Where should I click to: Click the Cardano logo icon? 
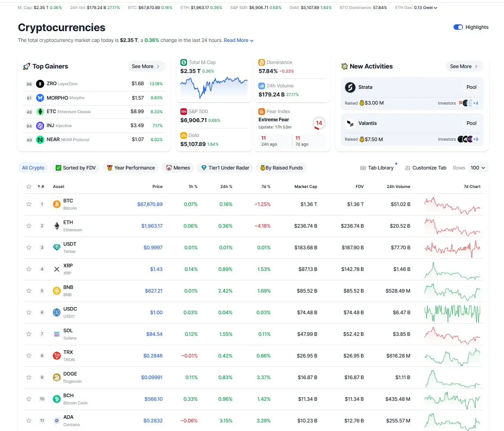[x=56, y=420]
